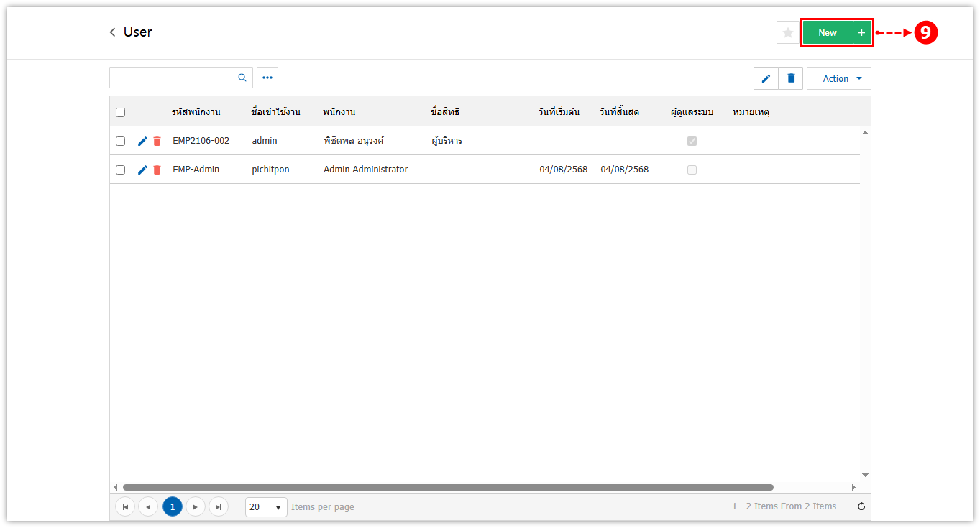The height and width of the screenshot is (528, 980).
Task: Click the toolbar trash delete icon
Action: tap(791, 78)
